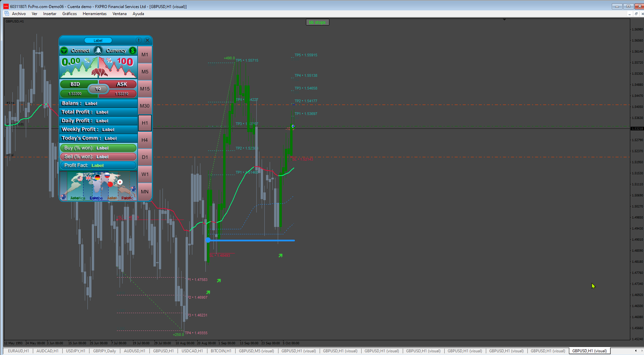Click the document icon left of Archivo menu
The width and height of the screenshot is (644, 355).
7,14
